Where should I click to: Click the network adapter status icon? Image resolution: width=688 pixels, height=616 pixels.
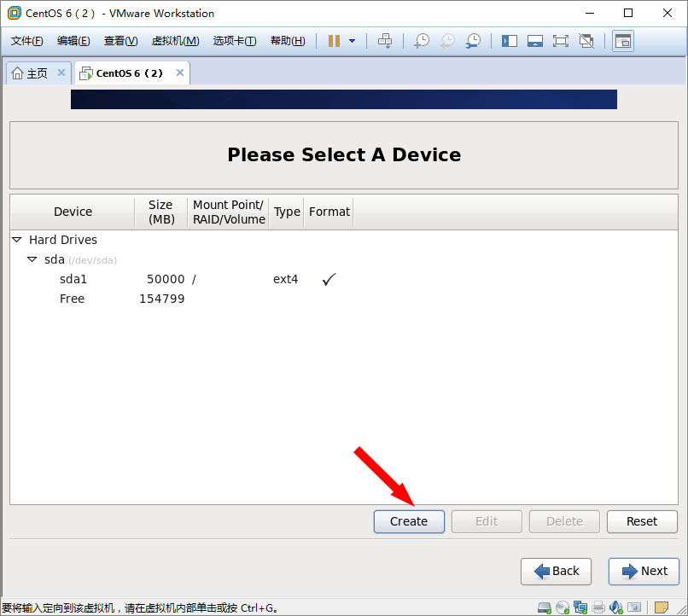pos(580,607)
